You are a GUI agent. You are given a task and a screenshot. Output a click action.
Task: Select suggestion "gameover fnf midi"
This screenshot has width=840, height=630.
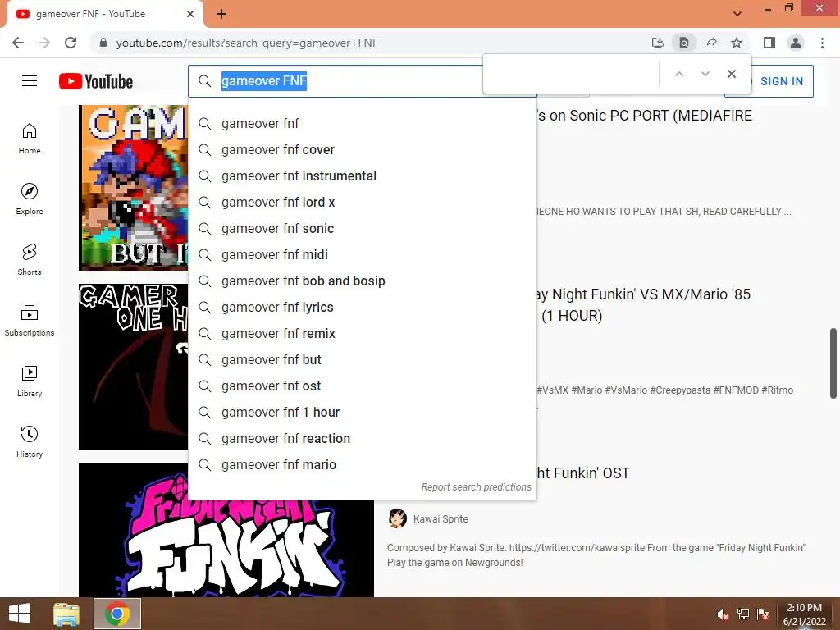(362, 254)
